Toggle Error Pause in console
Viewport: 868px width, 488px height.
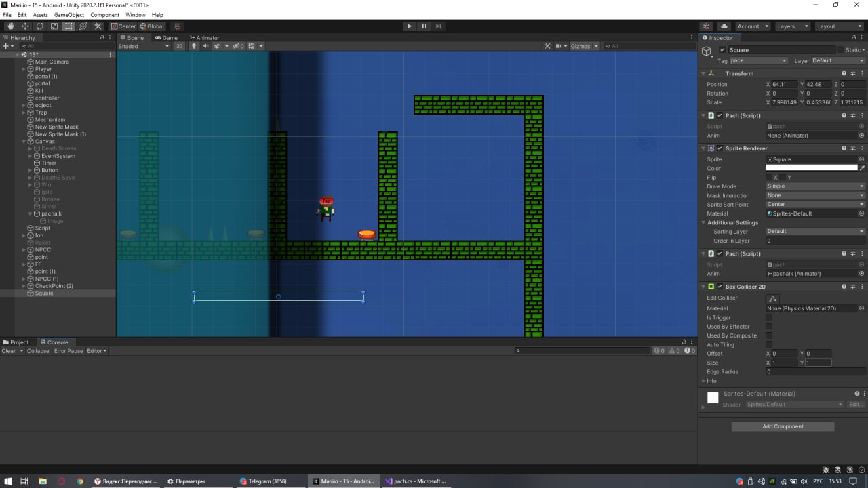68,351
